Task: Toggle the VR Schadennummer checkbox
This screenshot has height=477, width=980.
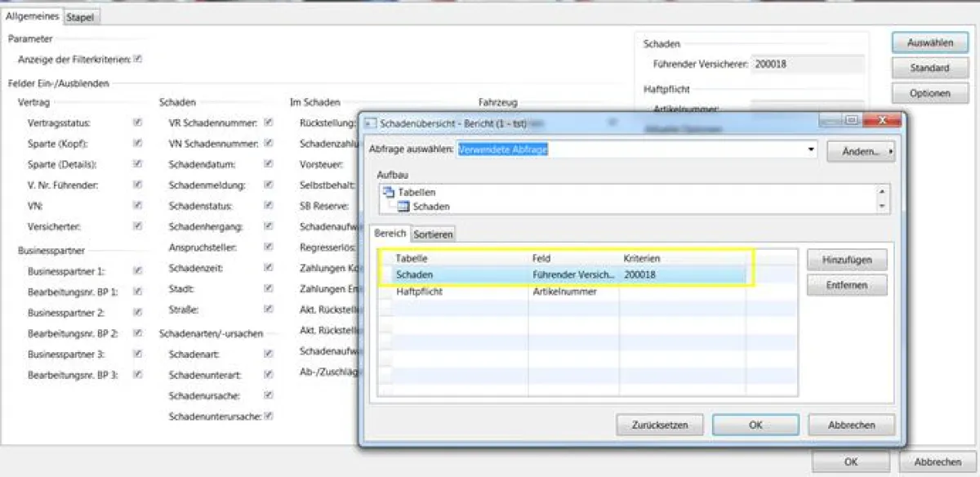Action: pyautogui.click(x=269, y=123)
